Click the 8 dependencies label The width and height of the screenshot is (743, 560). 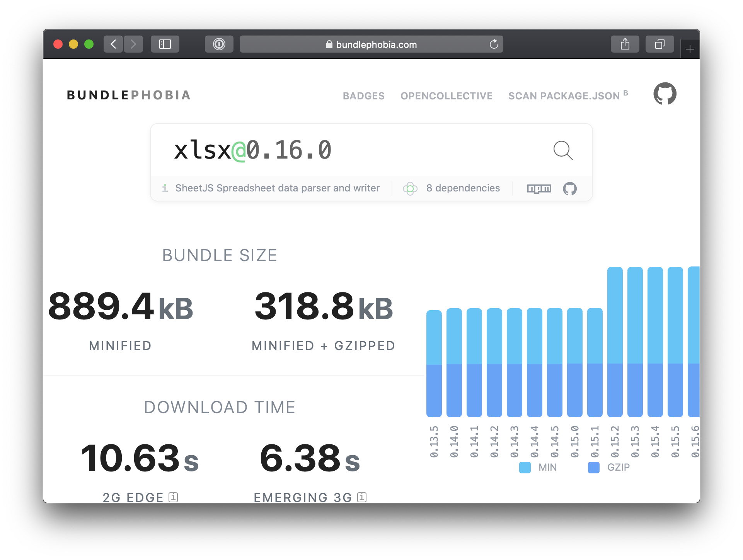463,188
